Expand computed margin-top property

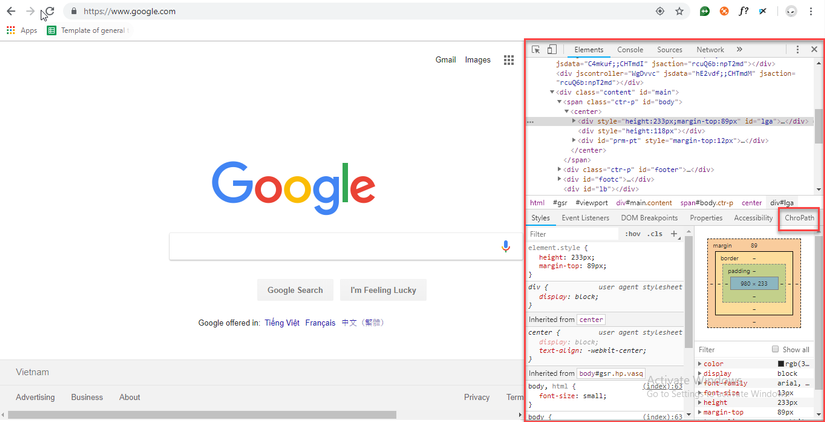tap(700, 413)
